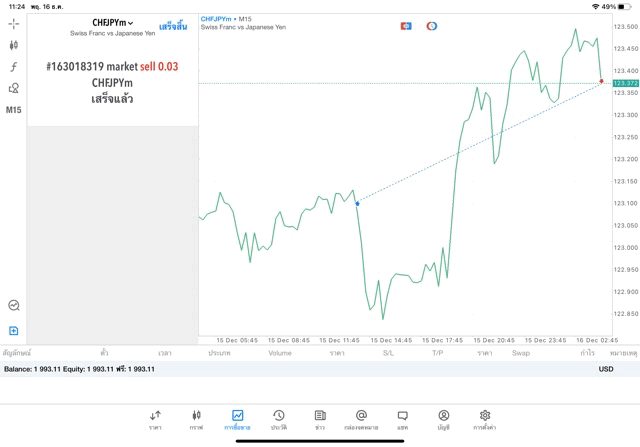This screenshot has width=640, height=447.
Task: Open the objects shapes tool icon
Action: click(x=14, y=88)
